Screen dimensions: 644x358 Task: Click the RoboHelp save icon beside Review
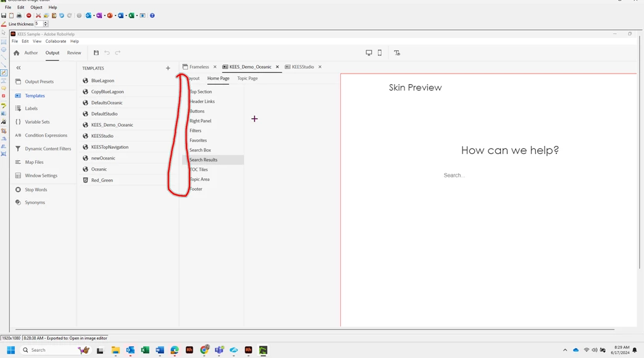96,53
